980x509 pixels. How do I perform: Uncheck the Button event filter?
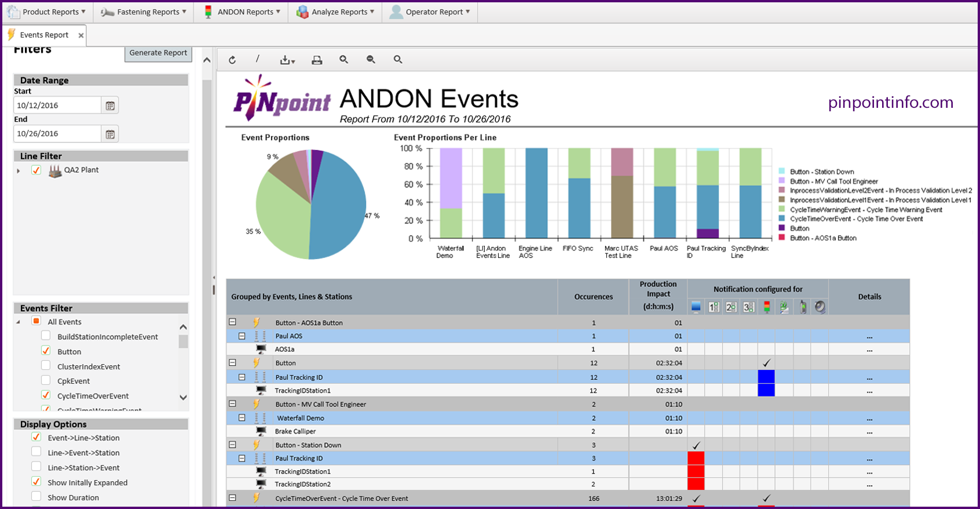point(45,351)
